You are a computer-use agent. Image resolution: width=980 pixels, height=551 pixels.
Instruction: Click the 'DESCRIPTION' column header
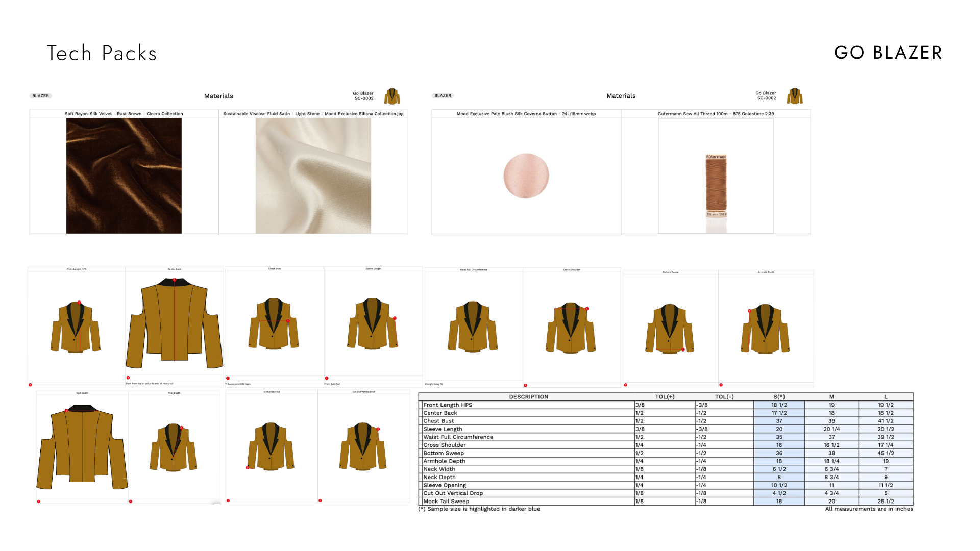[528, 397]
